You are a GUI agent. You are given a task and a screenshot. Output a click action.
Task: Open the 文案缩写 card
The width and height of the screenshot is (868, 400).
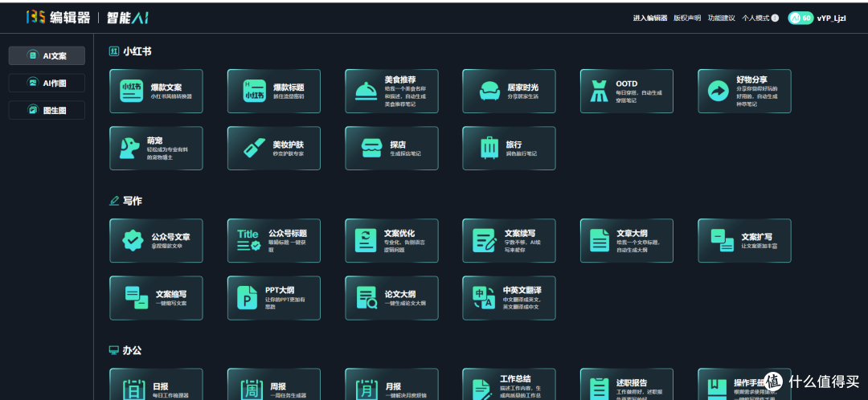(x=156, y=298)
